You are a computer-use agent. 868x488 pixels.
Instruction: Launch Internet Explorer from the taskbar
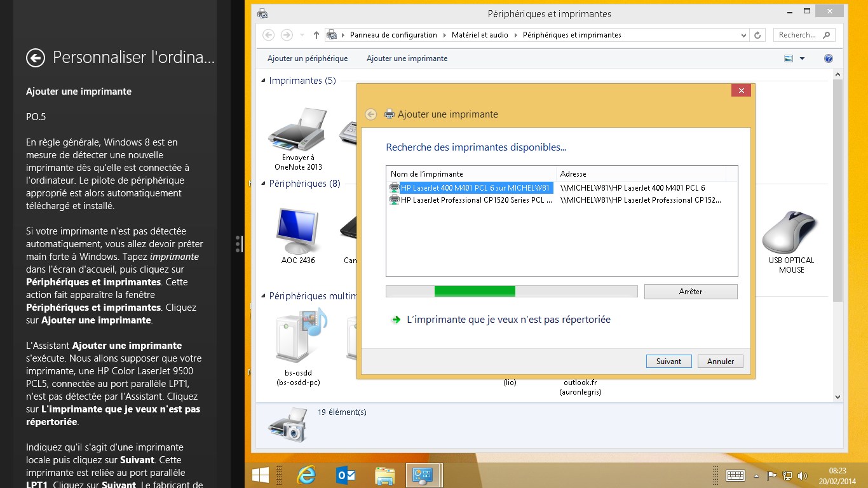pyautogui.click(x=307, y=475)
